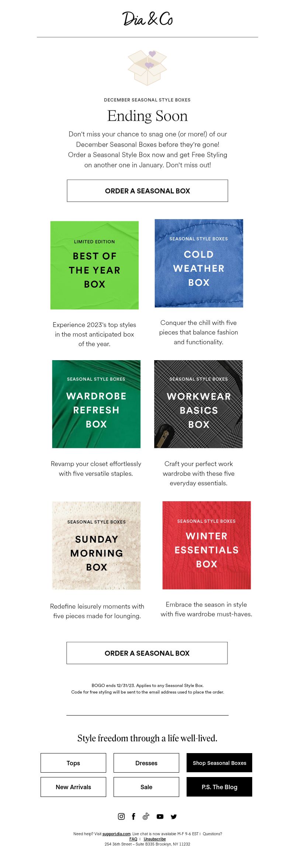Open the TikTok social icon
This screenshot has width=295, height=868.
coord(146,816)
